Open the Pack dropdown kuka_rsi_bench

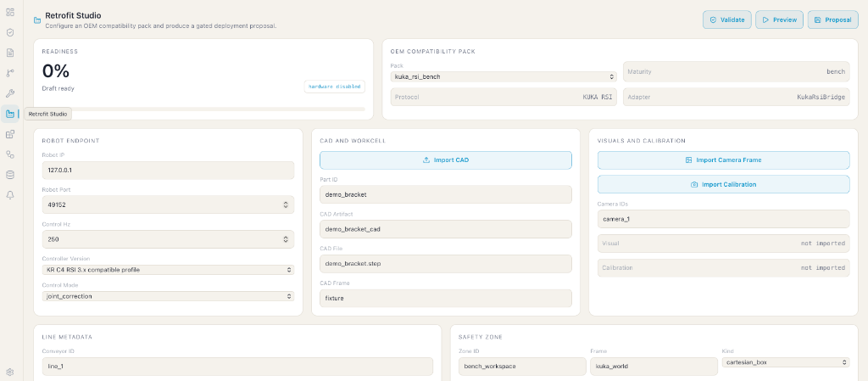pos(504,76)
